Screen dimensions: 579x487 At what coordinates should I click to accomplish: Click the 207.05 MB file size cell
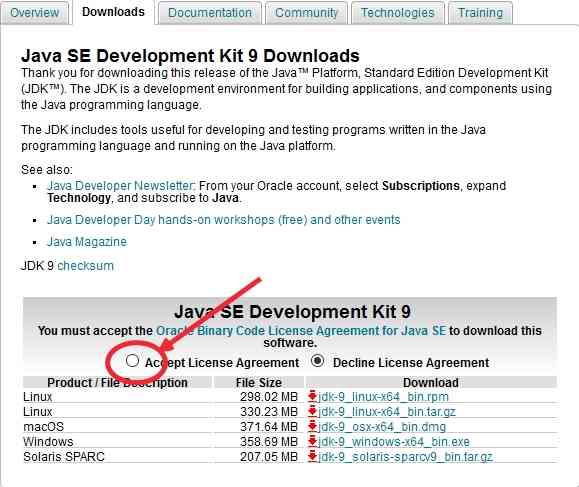pos(269,457)
